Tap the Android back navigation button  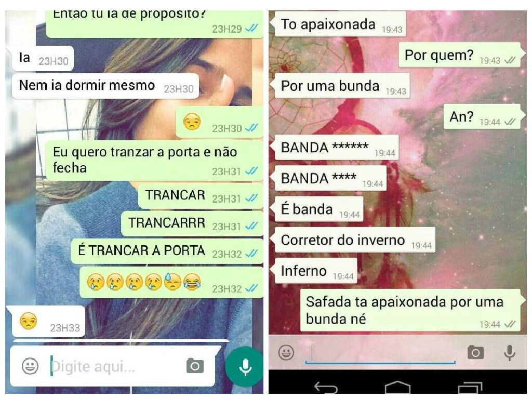click(326, 387)
